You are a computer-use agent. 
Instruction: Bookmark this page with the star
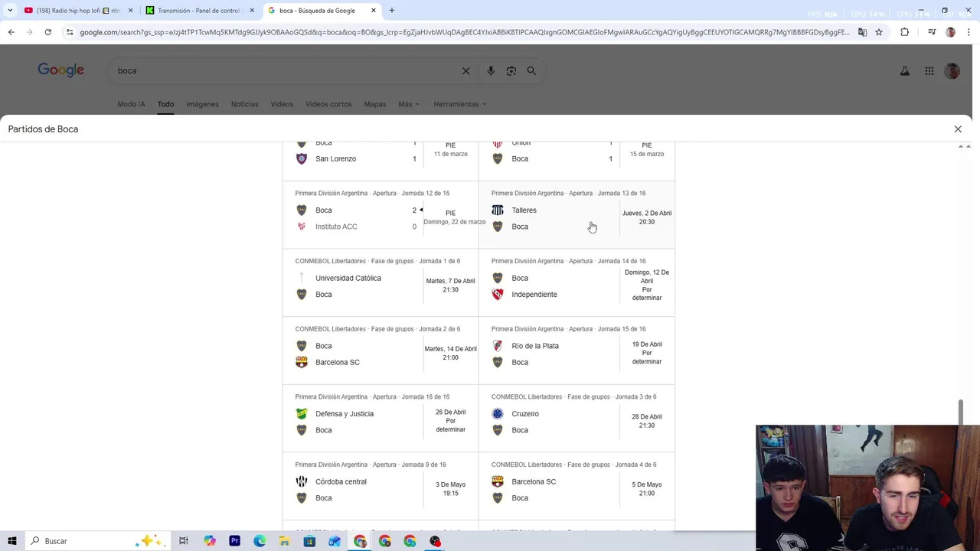(879, 32)
